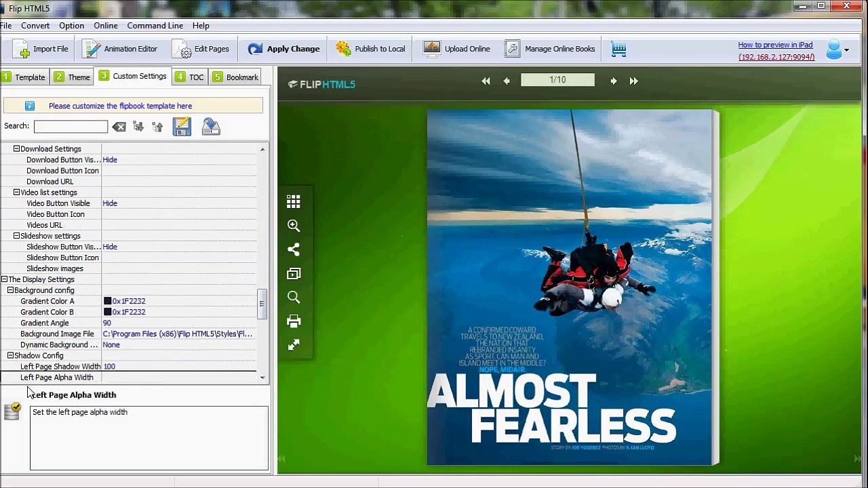Select the Custom Settings tab
868x488 pixels.
132,76
